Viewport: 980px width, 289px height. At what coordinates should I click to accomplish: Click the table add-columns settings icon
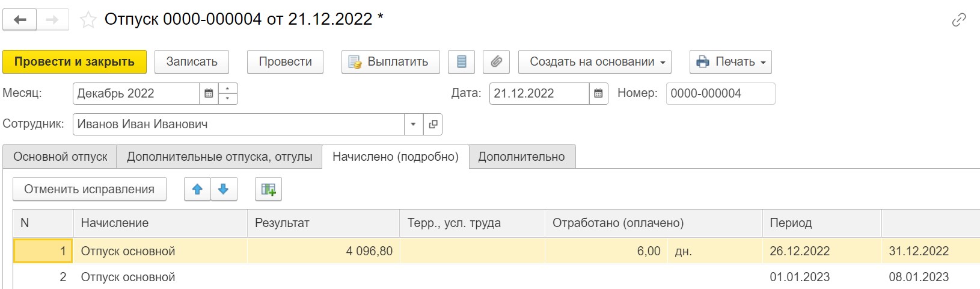point(268,189)
